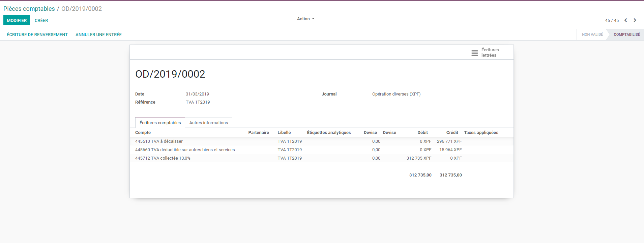Sort by the Débit column header

[422, 133]
